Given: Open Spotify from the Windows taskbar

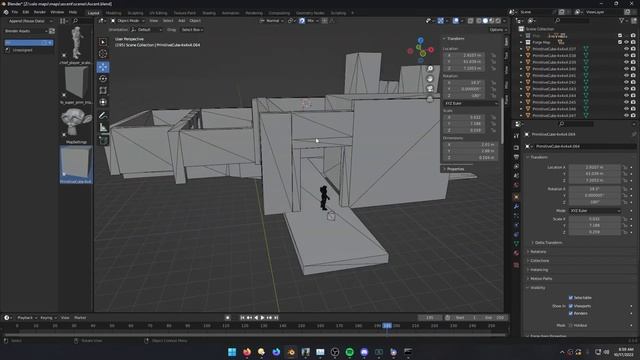Looking at the screenshot, I should click(x=350, y=352).
